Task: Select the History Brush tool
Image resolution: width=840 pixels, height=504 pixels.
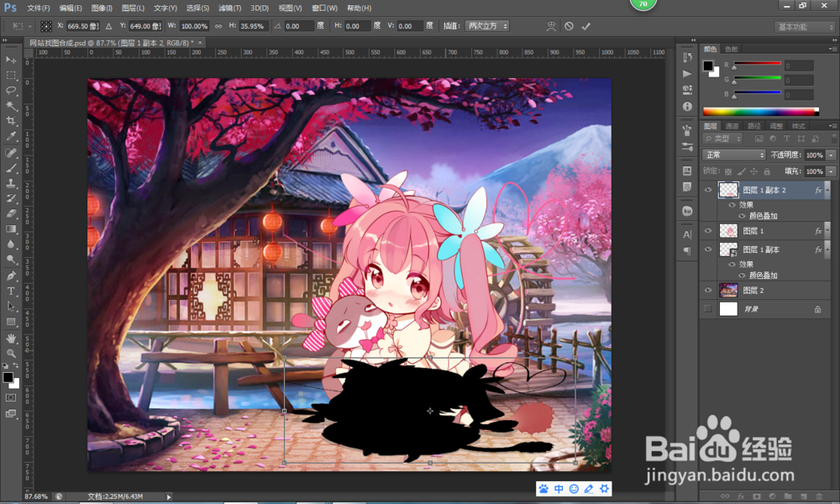Action: point(11,198)
